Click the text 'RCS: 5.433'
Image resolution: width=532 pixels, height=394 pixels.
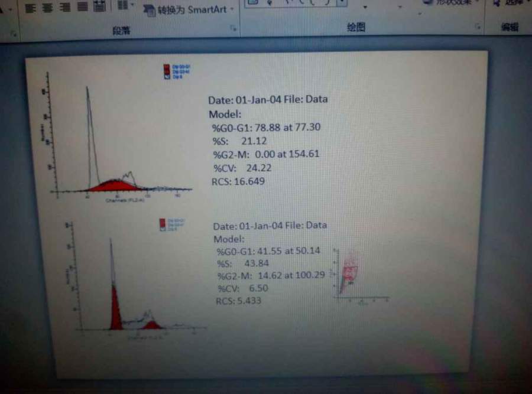(239, 301)
